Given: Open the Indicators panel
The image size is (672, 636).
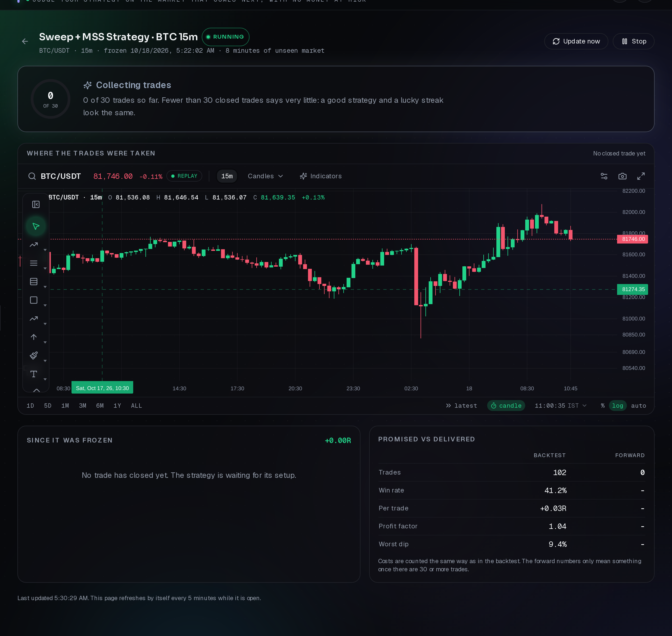Looking at the screenshot, I should coord(321,176).
